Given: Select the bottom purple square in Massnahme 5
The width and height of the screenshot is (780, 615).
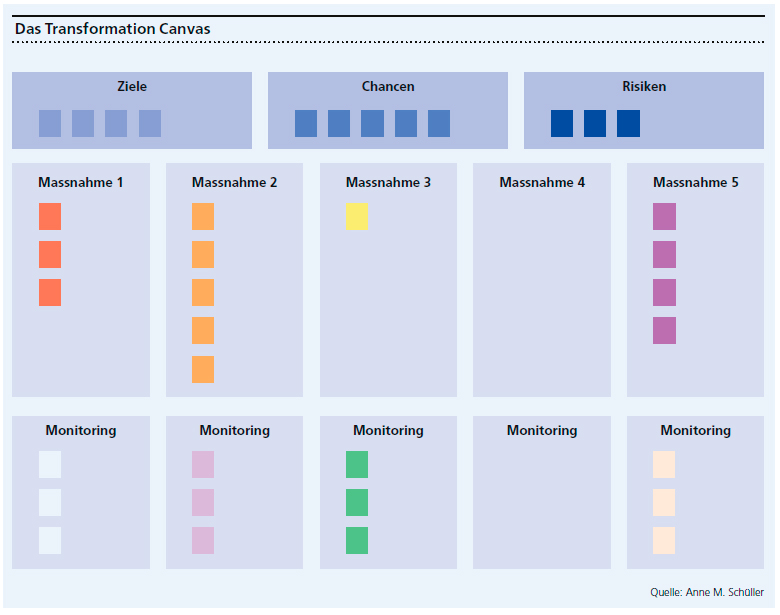Looking at the screenshot, I should point(664,330).
